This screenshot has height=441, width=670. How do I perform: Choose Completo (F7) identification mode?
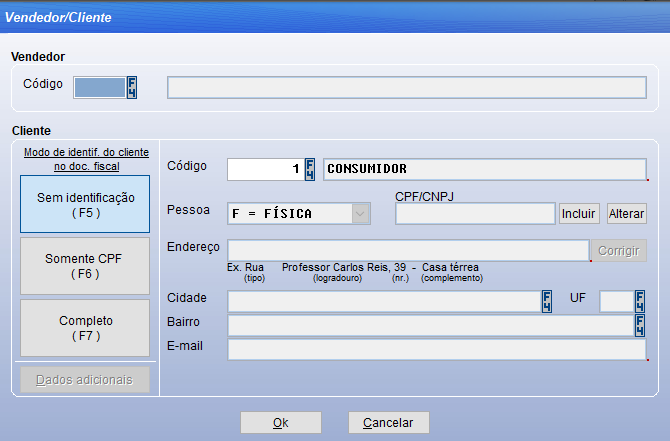coord(85,327)
